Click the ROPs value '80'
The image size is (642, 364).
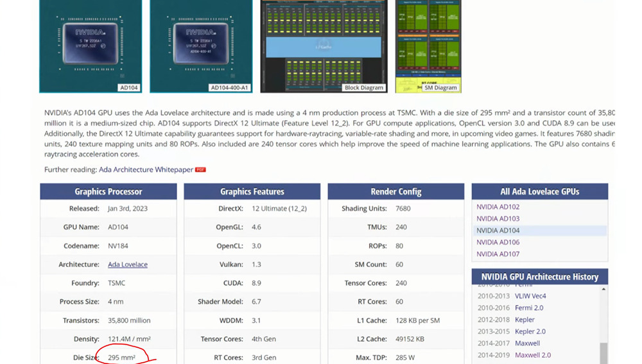pyautogui.click(x=399, y=246)
